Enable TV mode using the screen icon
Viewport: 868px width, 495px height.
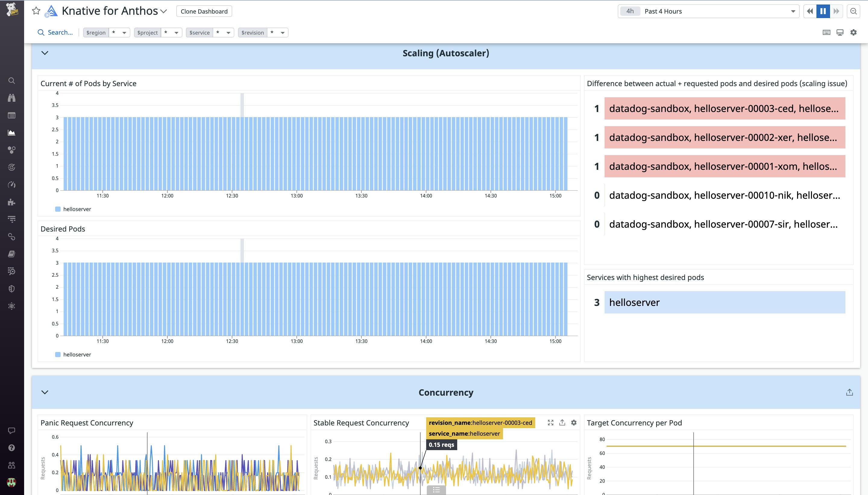pyautogui.click(x=840, y=32)
